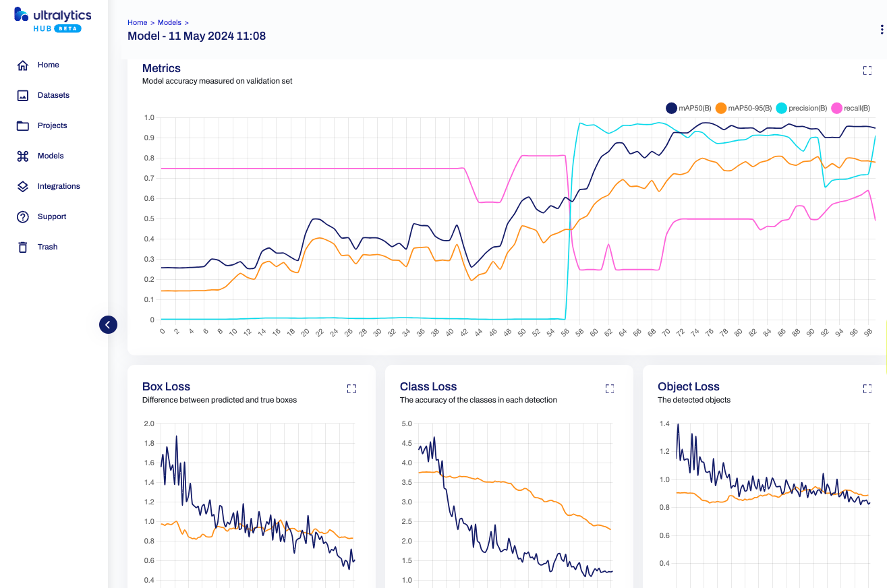
Task: Hide the mAP50-95(B) legend series
Action: coord(747,108)
